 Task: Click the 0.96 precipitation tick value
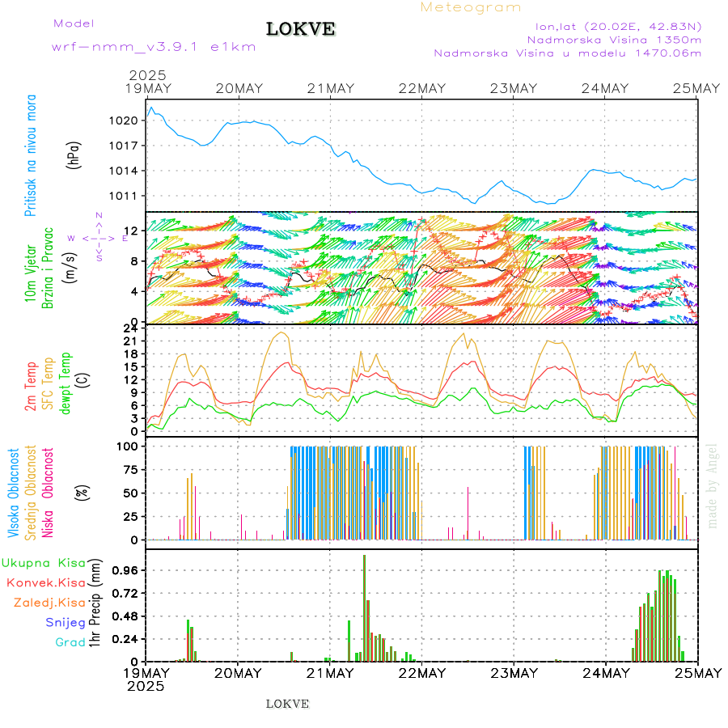coord(125,570)
